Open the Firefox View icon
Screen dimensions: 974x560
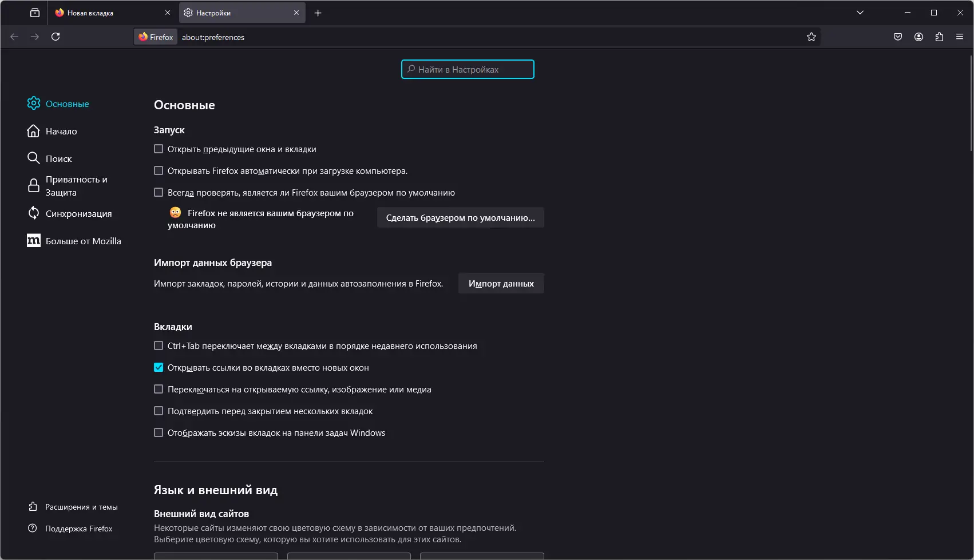click(35, 13)
